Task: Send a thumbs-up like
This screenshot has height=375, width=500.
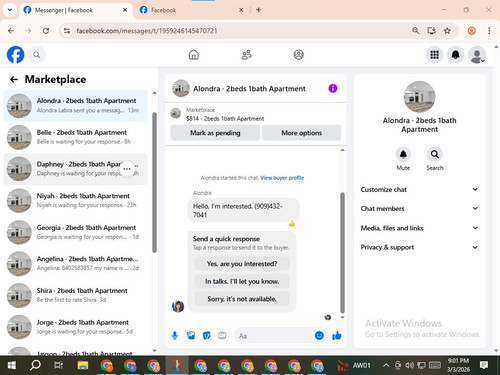Action: (337, 335)
